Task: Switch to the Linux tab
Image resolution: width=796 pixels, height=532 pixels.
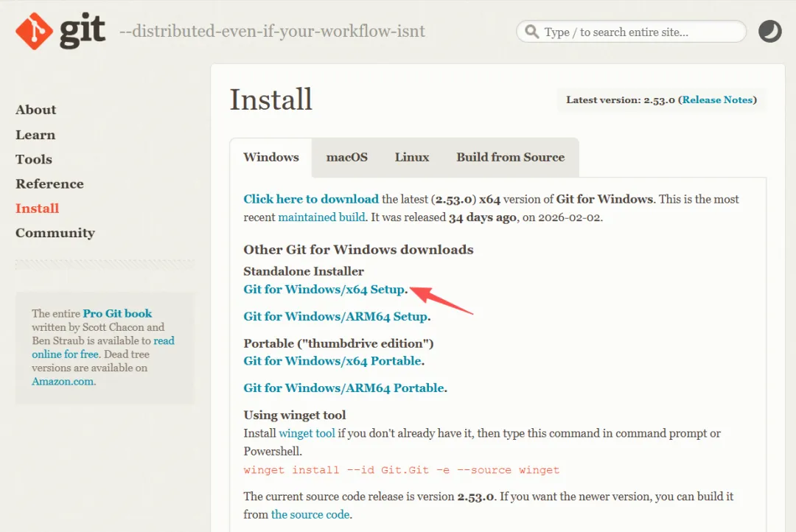Action: coord(412,158)
